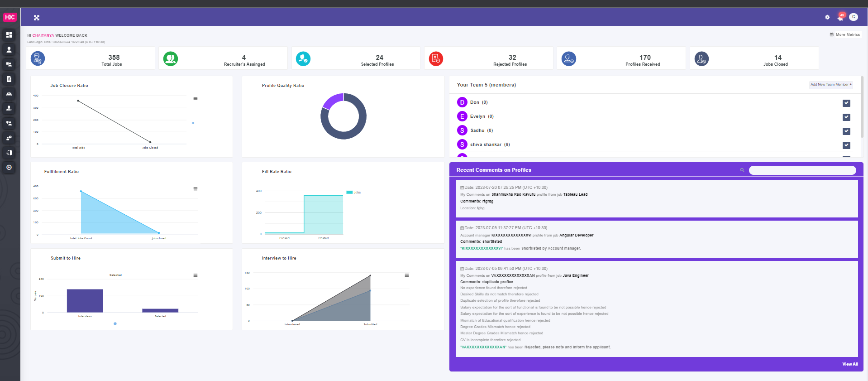Click the HX logo in the sidebar
This screenshot has height=381, width=868.
[10, 17]
